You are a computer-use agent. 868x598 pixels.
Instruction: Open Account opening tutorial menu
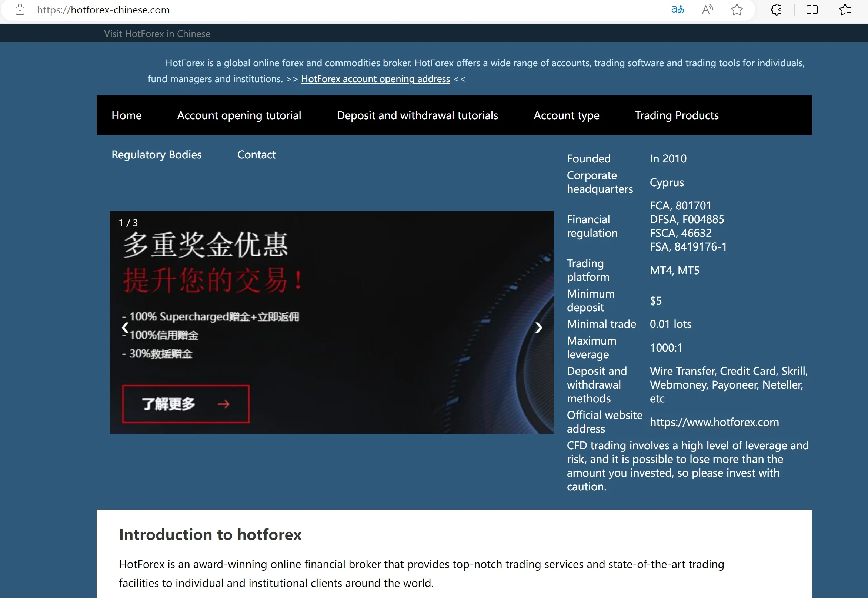(x=239, y=115)
